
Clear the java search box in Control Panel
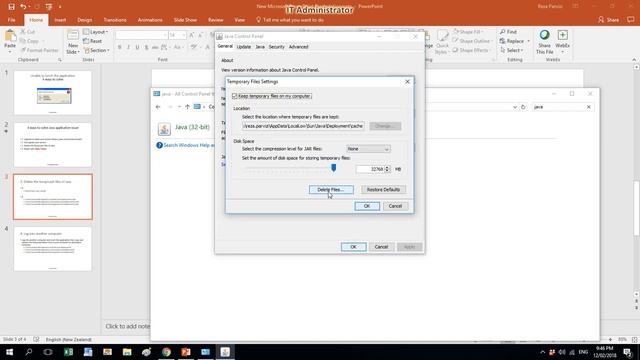pyautogui.click(x=589, y=107)
